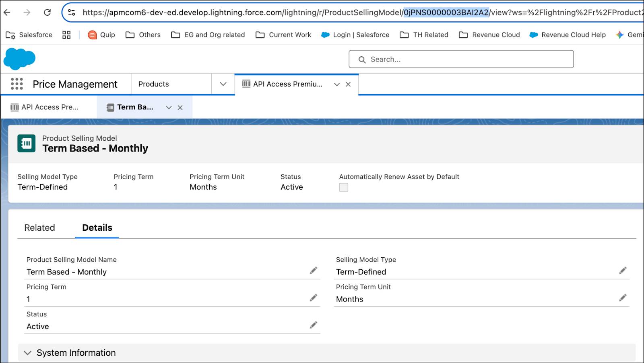Click the browser forward arrow

27,12
